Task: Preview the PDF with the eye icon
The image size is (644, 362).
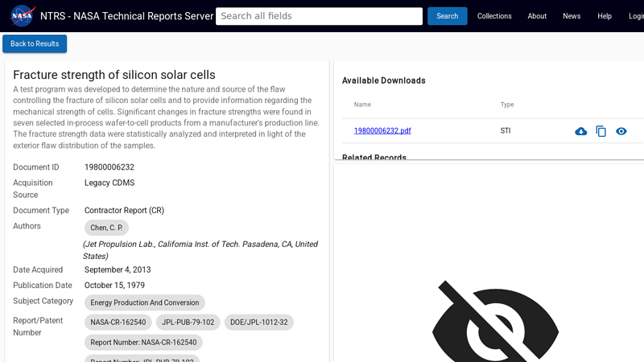Action: [x=621, y=131]
